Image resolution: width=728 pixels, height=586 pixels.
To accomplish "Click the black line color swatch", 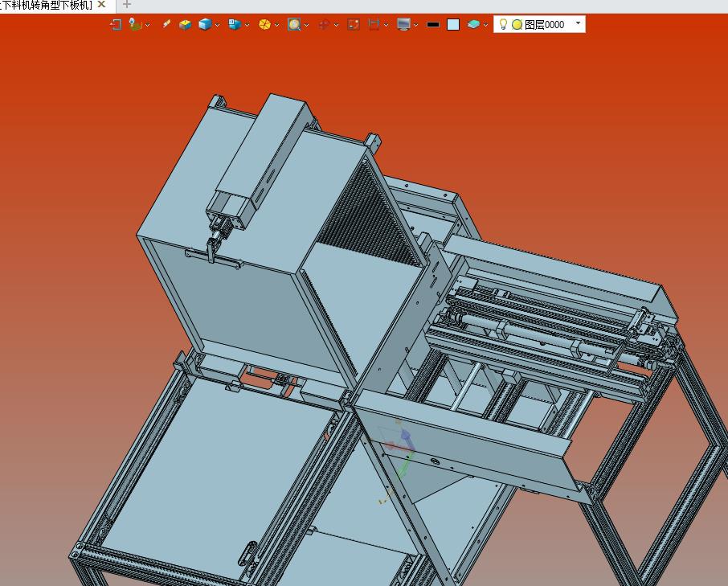I will (433, 25).
